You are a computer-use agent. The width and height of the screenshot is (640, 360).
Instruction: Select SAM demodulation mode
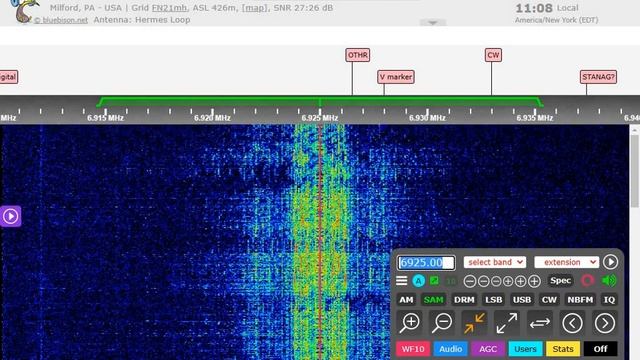pyautogui.click(x=433, y=300)
